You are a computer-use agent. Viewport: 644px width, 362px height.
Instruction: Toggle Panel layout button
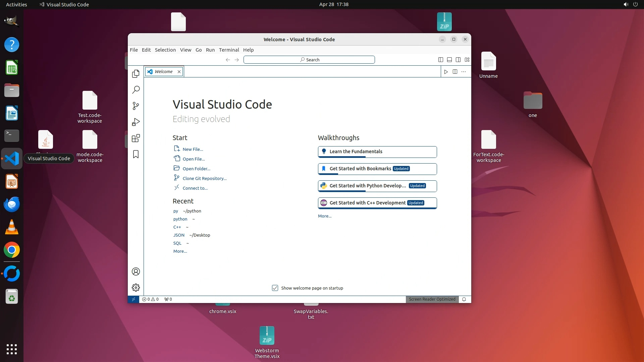[449, 60]
